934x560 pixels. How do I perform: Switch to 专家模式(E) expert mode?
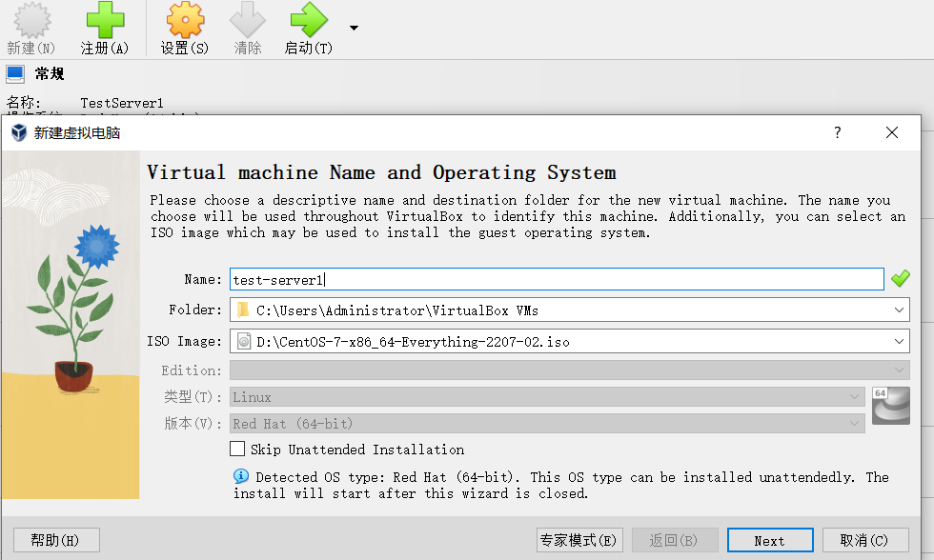point(579,540)
